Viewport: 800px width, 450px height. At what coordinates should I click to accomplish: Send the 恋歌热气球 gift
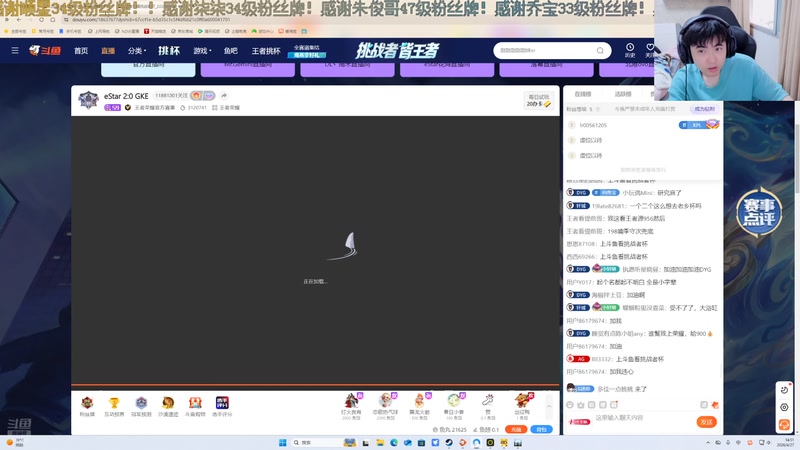(385, 406)
